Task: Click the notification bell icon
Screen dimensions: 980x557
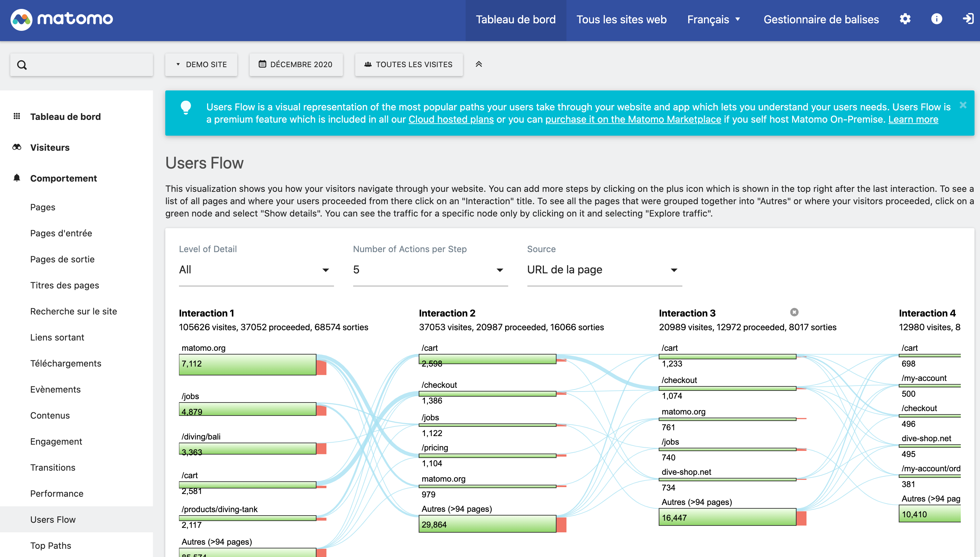Action: tap(17, 177)
